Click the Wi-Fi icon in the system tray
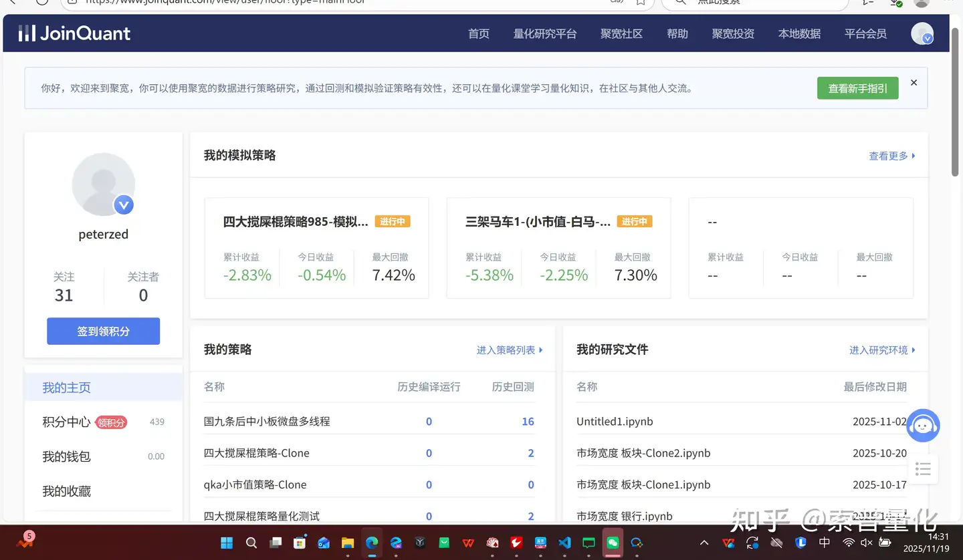Screen dimensions: 963x560 coord(849,543)
